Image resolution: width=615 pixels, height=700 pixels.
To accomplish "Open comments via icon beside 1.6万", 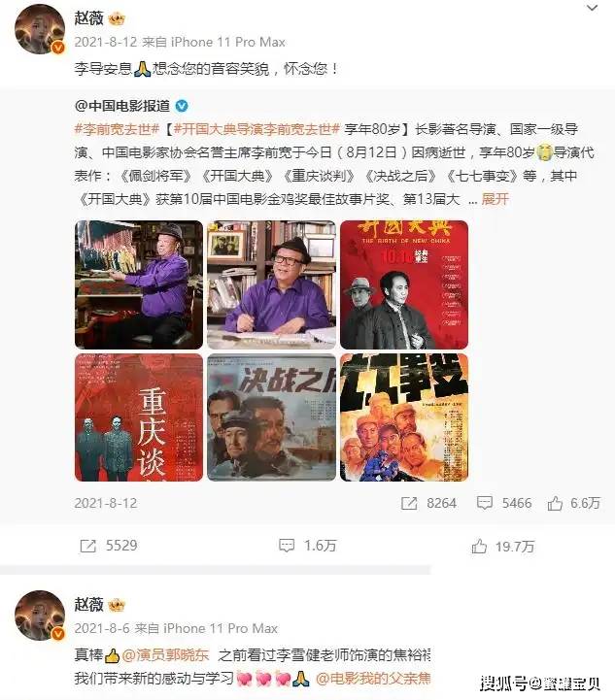I will [287, 546].
